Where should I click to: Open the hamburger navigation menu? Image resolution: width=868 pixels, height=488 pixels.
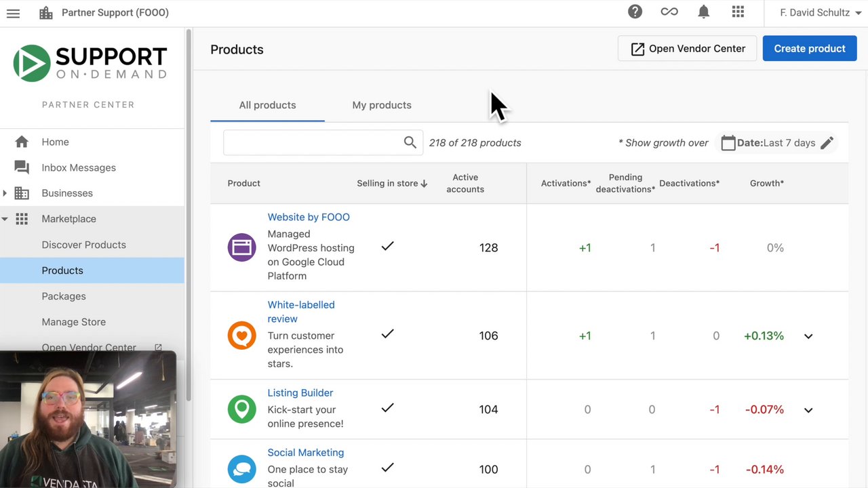(x=13, y=13)
